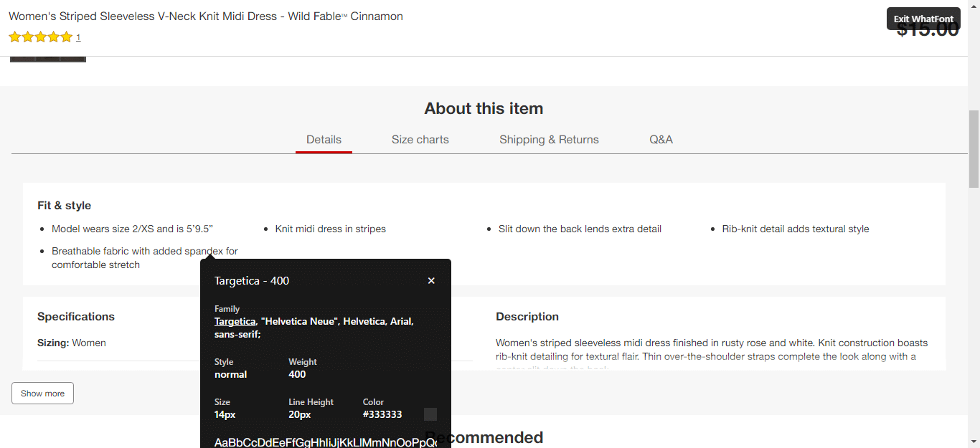Select the Details tab
Viewport: 980px width, 448px height.
point(324,140)
